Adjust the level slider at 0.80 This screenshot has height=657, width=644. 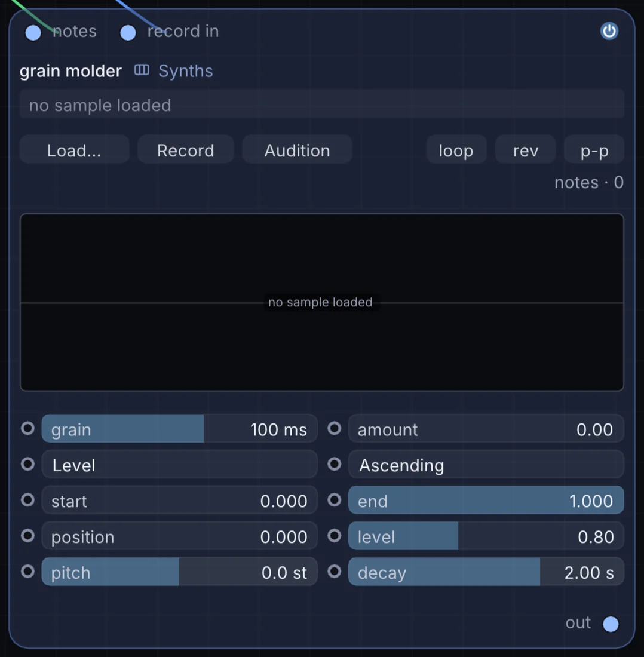[486, 536]
